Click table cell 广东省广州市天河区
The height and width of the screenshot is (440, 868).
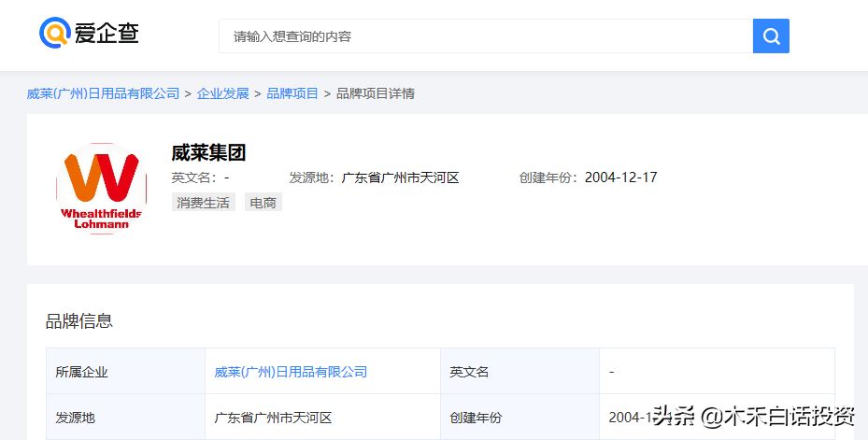point(322,417)
